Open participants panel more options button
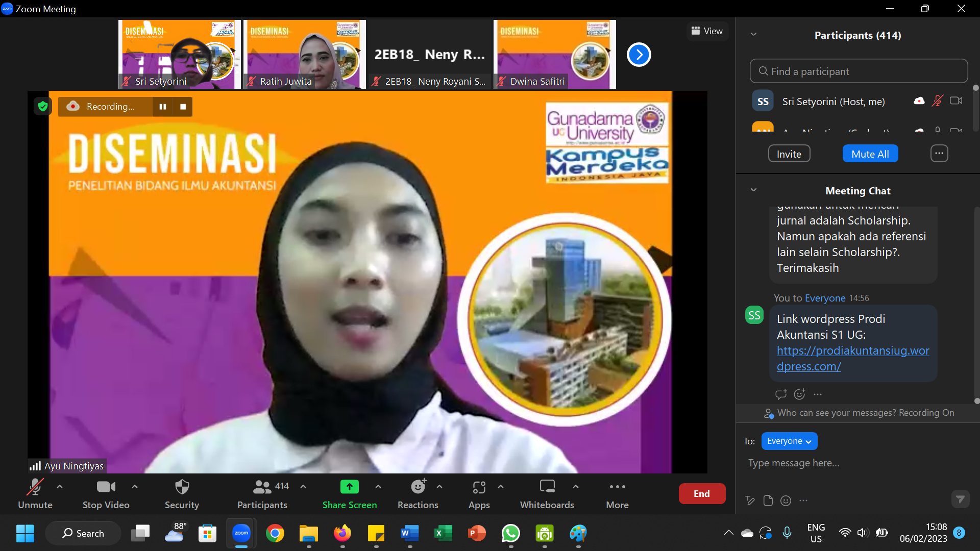980x551 pixels. [939, 154]
